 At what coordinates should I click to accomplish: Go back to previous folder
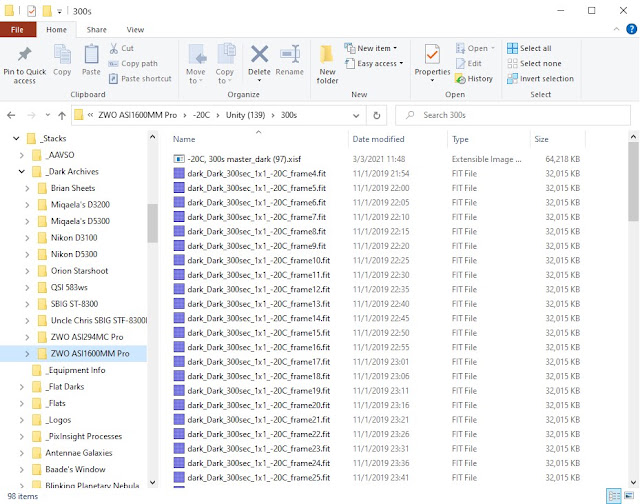[x=11, y=115]
